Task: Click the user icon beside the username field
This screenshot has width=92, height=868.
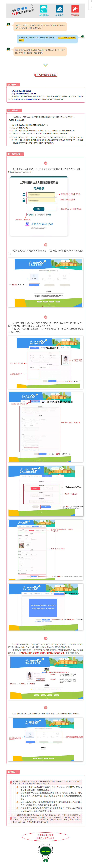Action: pyautogui.click(x=24, y=194)
